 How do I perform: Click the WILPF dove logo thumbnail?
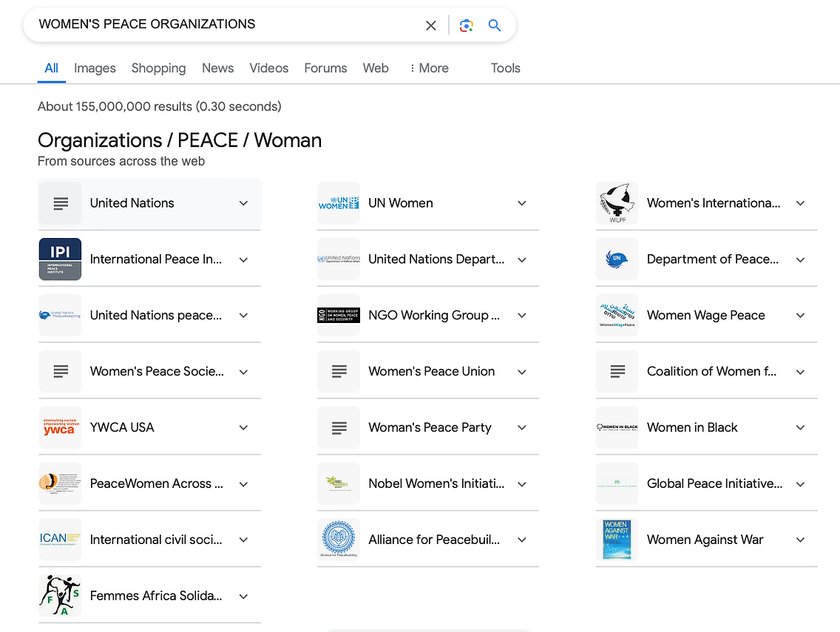tap(617, 203)
